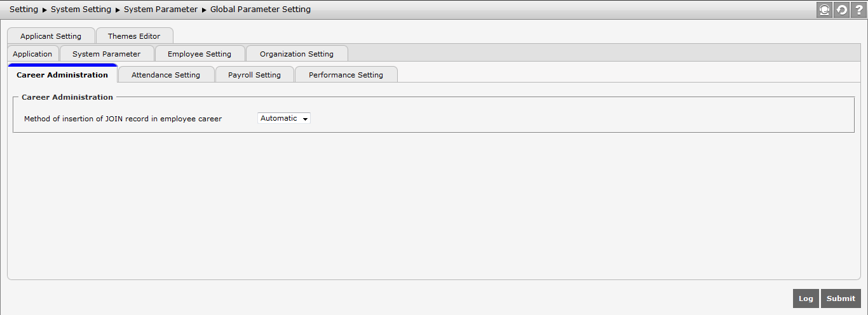Navigate to System Setting in the breadcrumb
Image resolution: width=868 pixels, height=315 pixels.
tap(81, 10)
